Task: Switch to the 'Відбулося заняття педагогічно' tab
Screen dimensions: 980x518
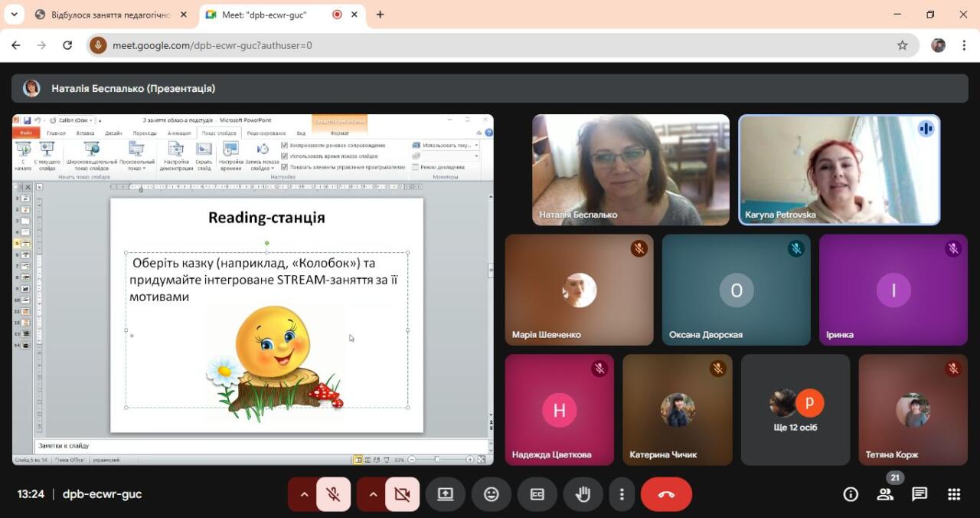Action: pos(111,15)
